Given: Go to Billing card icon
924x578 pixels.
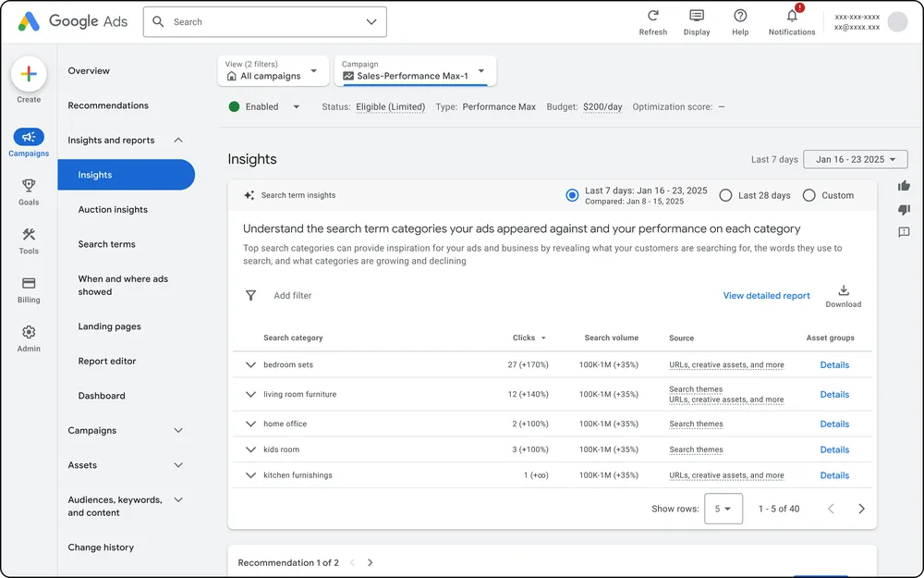Looking at the screenshot, I should pyautogui.click(x=29, y=283).
